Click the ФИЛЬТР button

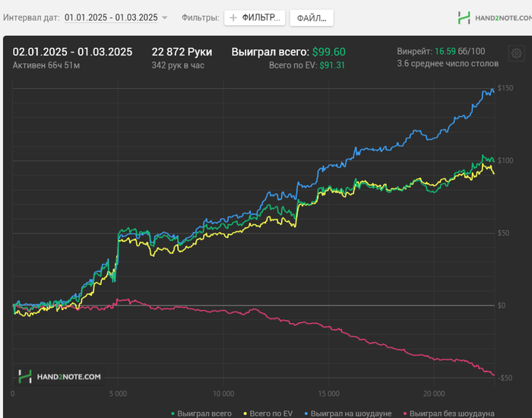coord(255,17)
